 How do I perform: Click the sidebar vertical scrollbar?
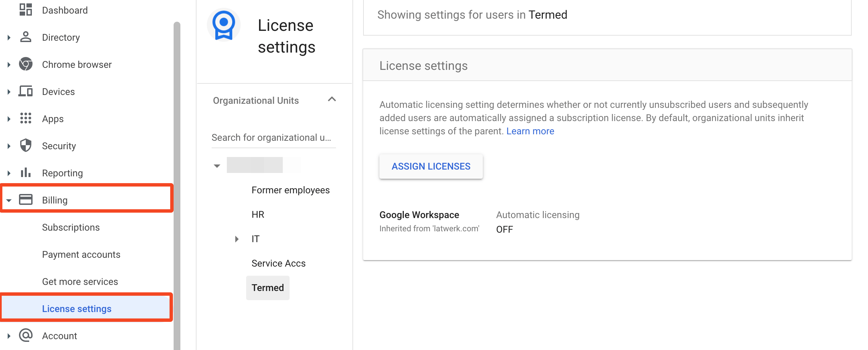pos(177,186)
